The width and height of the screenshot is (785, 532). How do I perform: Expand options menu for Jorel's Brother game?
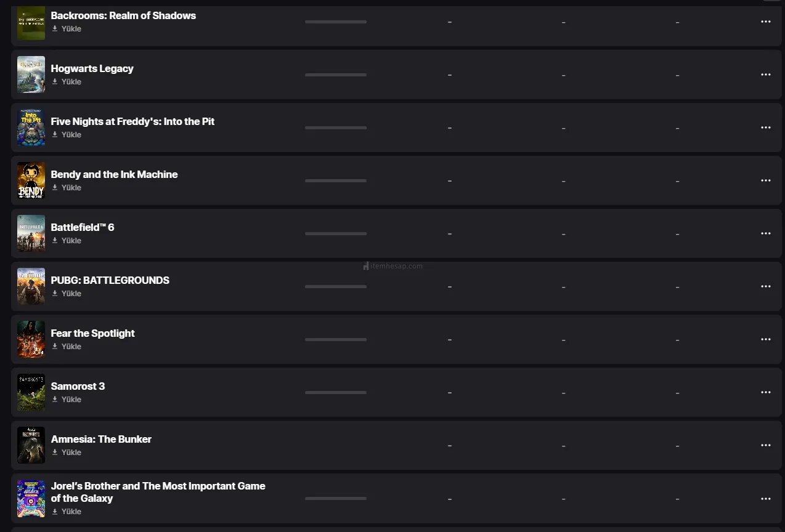pos(765,499)
